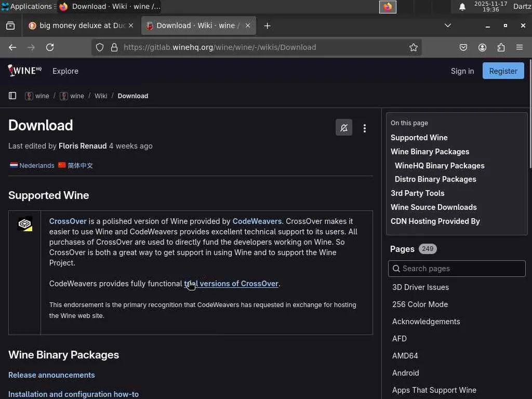532x399 pixels.
Task: Toggle notifications with the crossed bell button
Action: click(344, 128)
